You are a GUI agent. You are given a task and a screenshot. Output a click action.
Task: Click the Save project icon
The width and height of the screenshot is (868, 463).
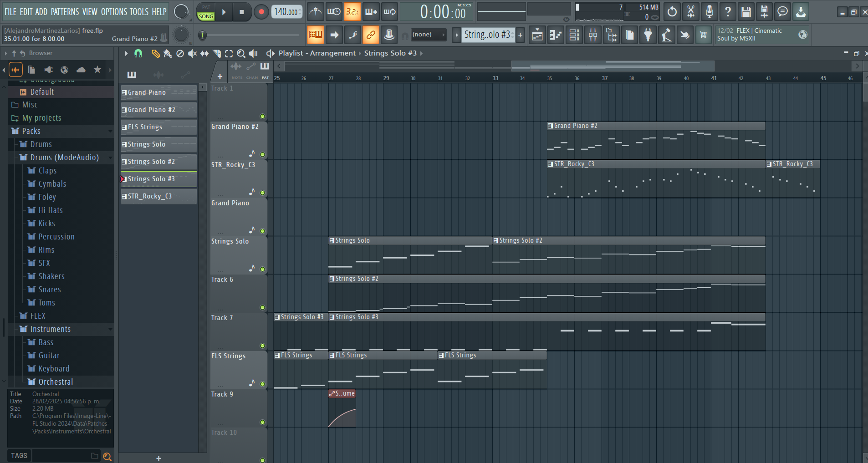point(746,12)
